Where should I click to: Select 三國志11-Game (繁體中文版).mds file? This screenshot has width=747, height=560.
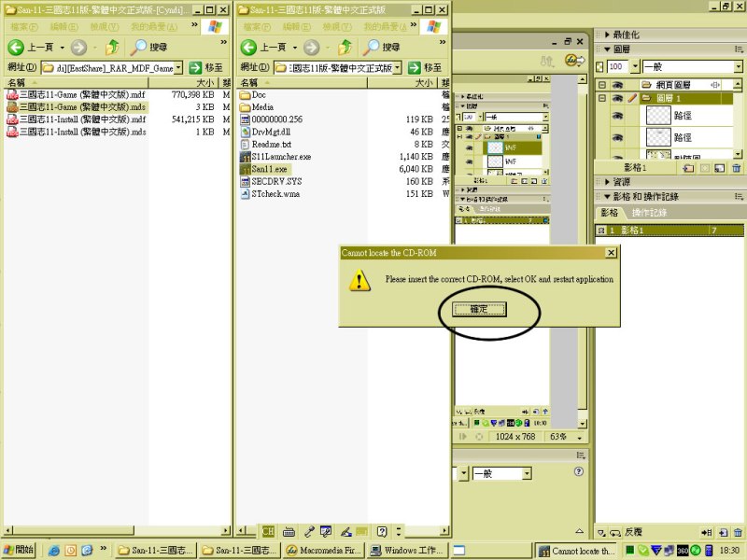76,107
